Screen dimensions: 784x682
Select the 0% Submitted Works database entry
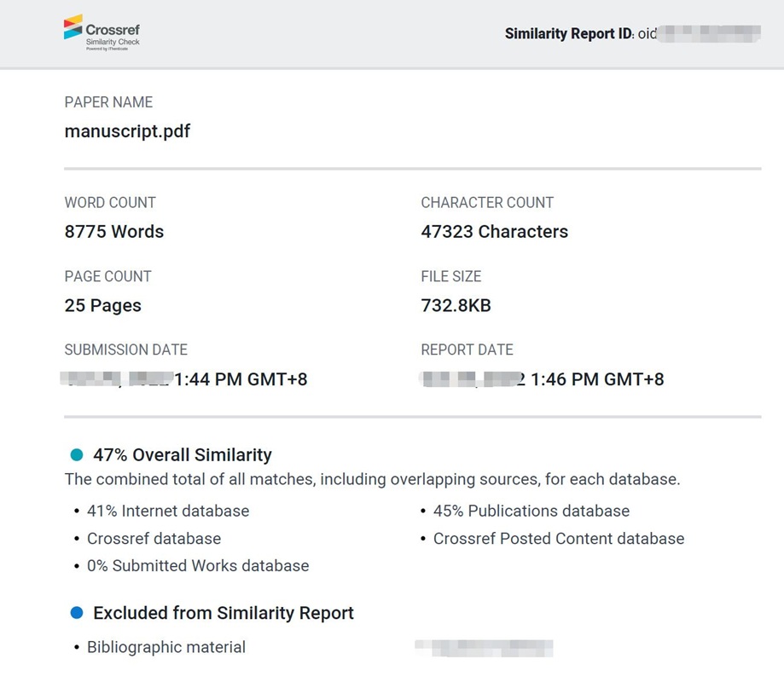(x=198, y=565)
